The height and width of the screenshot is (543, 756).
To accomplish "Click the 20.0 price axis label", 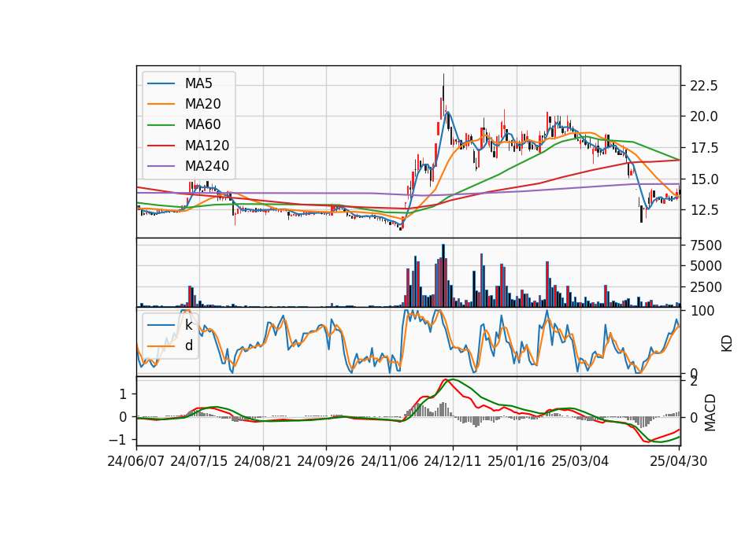I will [x=704, y=117].
